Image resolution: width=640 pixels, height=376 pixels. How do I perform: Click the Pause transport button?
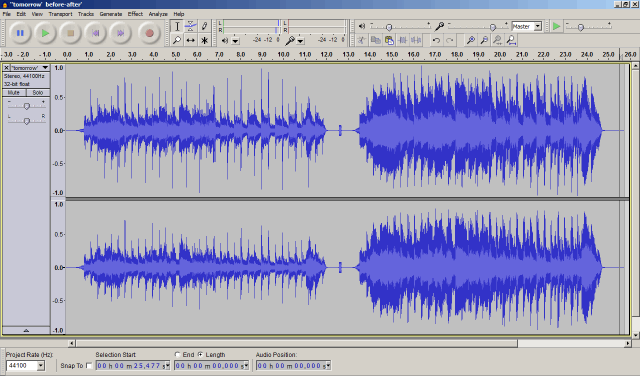pos(20,33)
